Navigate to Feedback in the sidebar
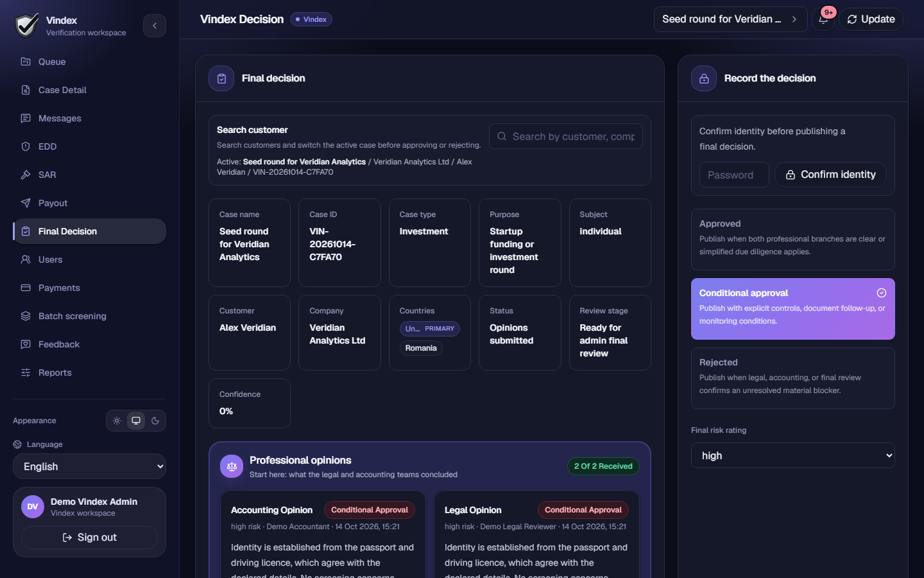 pos(89,344)
